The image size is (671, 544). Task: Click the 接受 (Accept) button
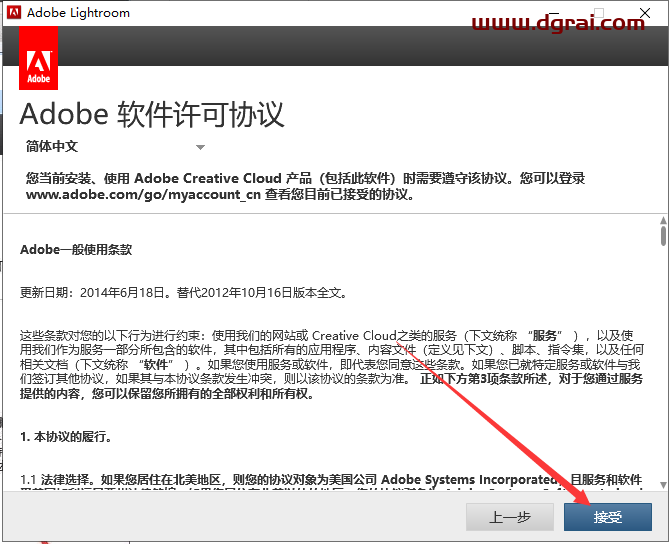(608, 517)
